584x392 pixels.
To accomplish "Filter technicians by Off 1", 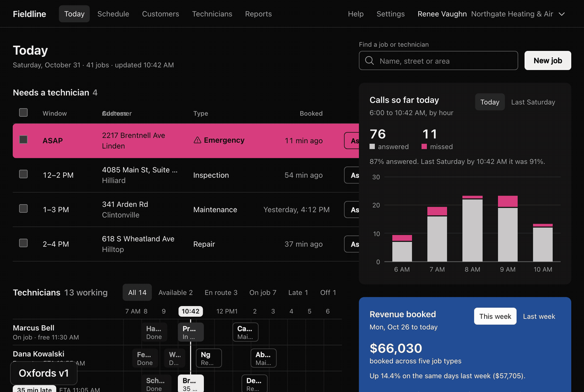I will [328, 293].
